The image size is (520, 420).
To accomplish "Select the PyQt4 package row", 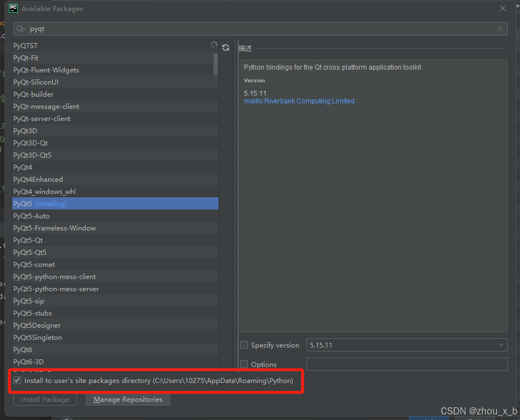I will (x=115, y=167).
